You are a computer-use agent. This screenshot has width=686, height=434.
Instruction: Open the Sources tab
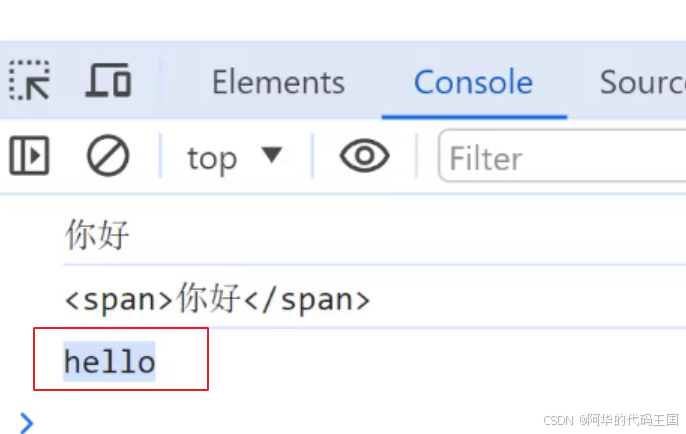642,82
